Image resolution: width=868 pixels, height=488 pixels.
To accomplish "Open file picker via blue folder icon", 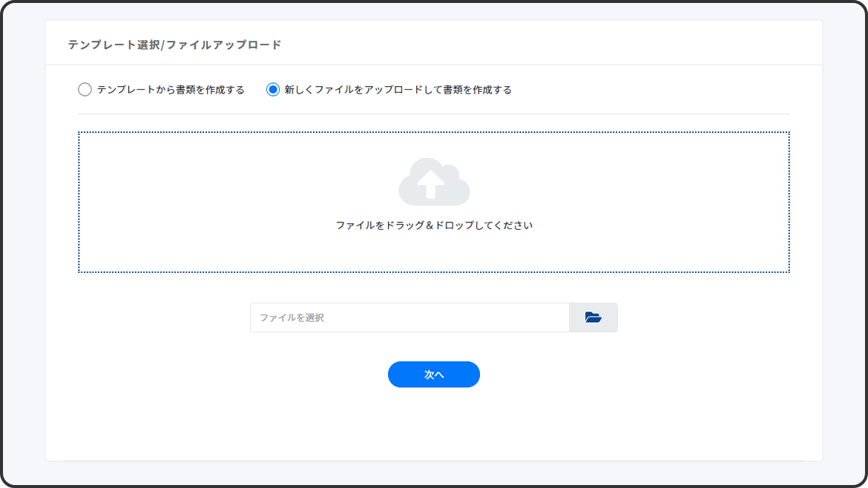I will [x=593, y=317].
